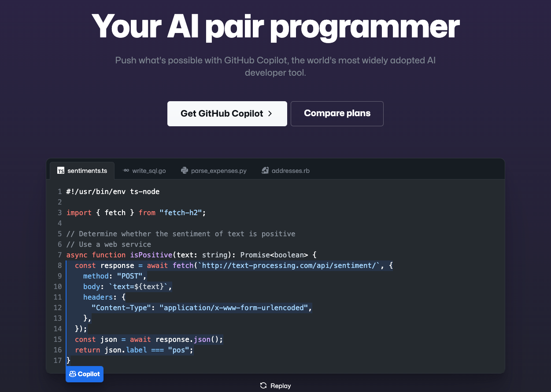Click line number 7
Viewport: 551px width, 392px height.
click(x=59, y=255)
